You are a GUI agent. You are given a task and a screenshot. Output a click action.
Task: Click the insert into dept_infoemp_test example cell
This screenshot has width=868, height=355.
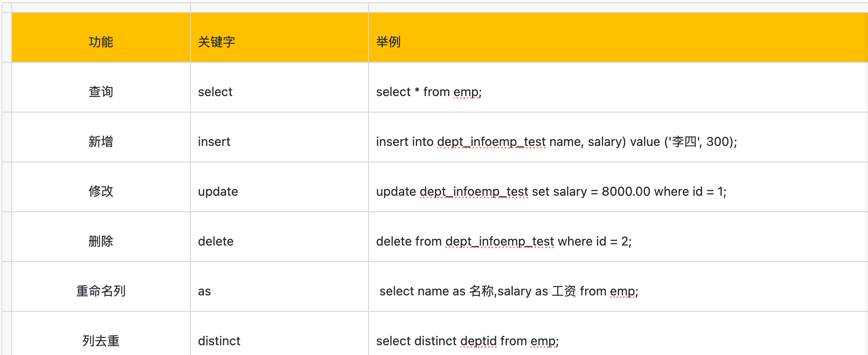[x=556, y=141]
